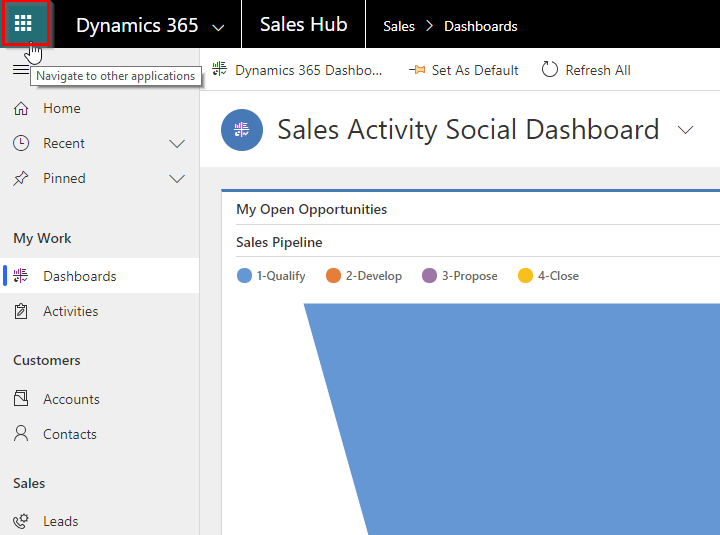Viewport: 720px width, 535px height.
Task: Click the Refresh All button
Action: tap(586, 70)
